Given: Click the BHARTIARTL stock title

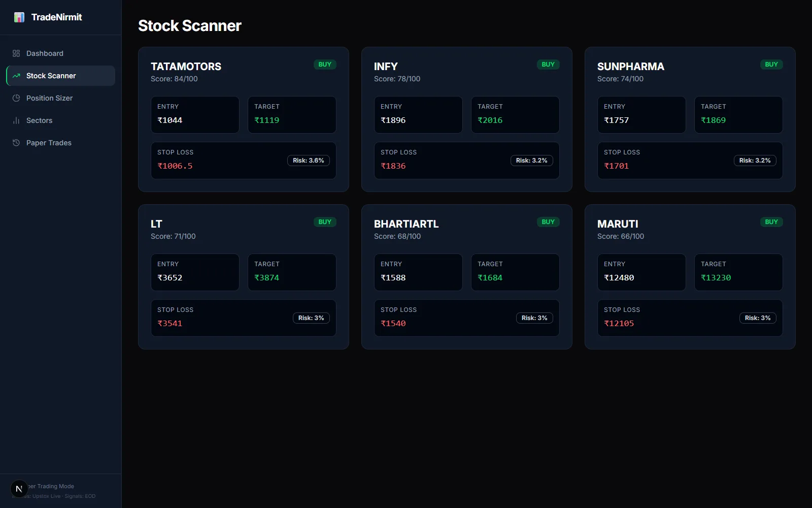Looking at the screenshot, I should pos(407,224).
